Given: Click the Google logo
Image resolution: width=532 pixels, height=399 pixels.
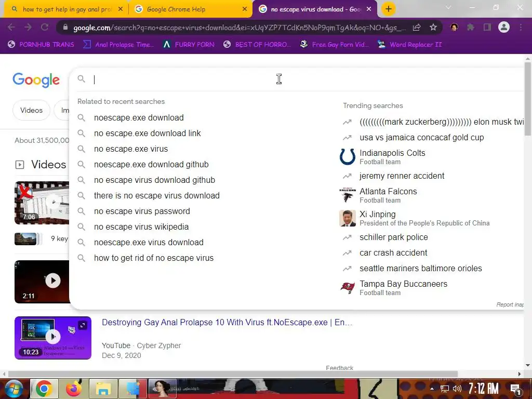Looking at the screenshot, I should (x=36, y=80).
